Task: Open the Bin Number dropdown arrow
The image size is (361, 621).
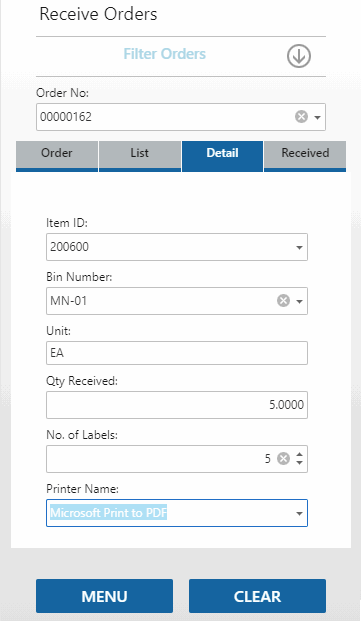Action: 299,301
